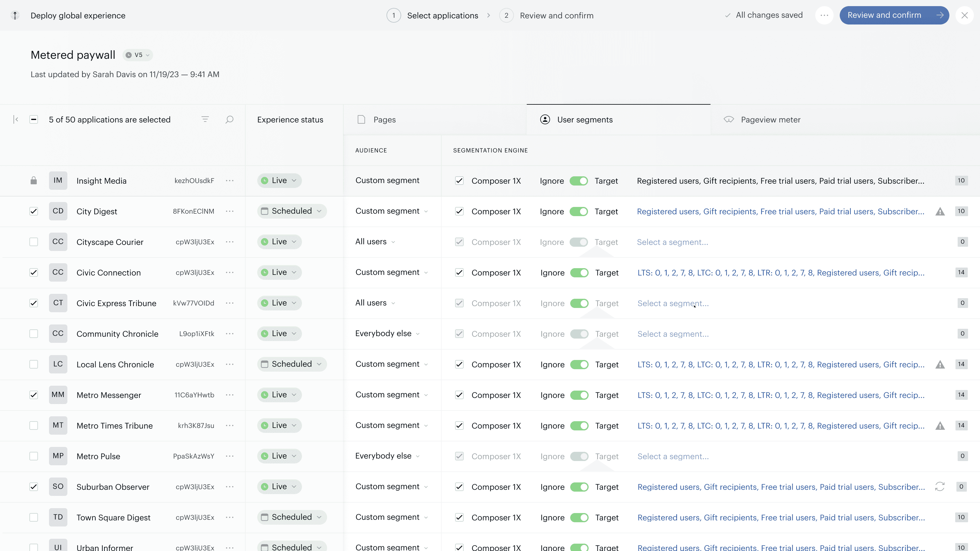
Task: Switch to the Pages tab
Action: [x=384, y=120]
